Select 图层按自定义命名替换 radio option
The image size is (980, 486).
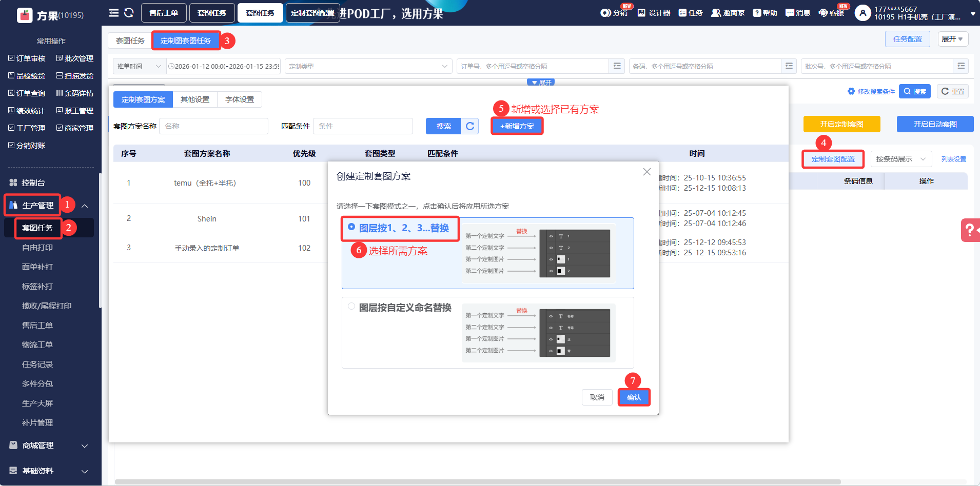(x=351, y=306)
